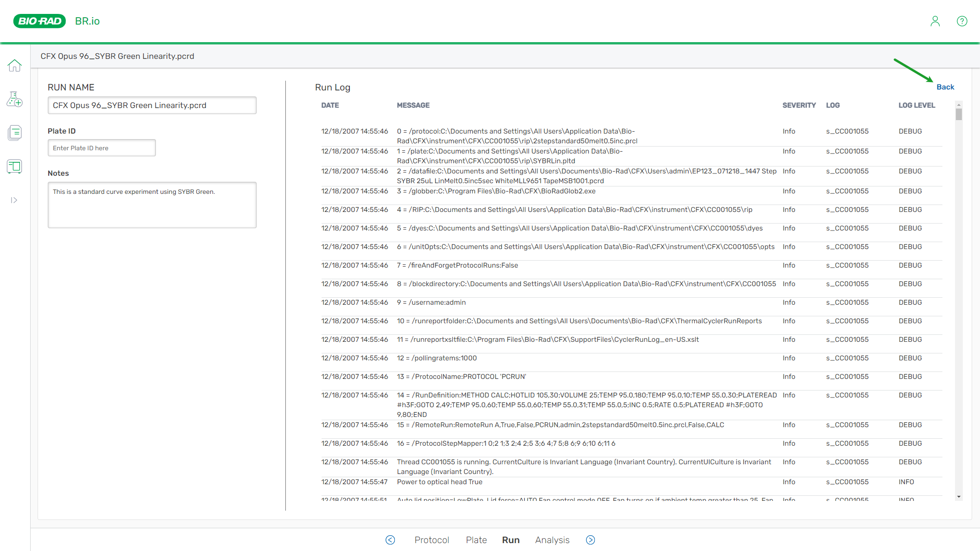Expand the sidebar with arrow icon

pyautogui.click(x=14, y=200)
